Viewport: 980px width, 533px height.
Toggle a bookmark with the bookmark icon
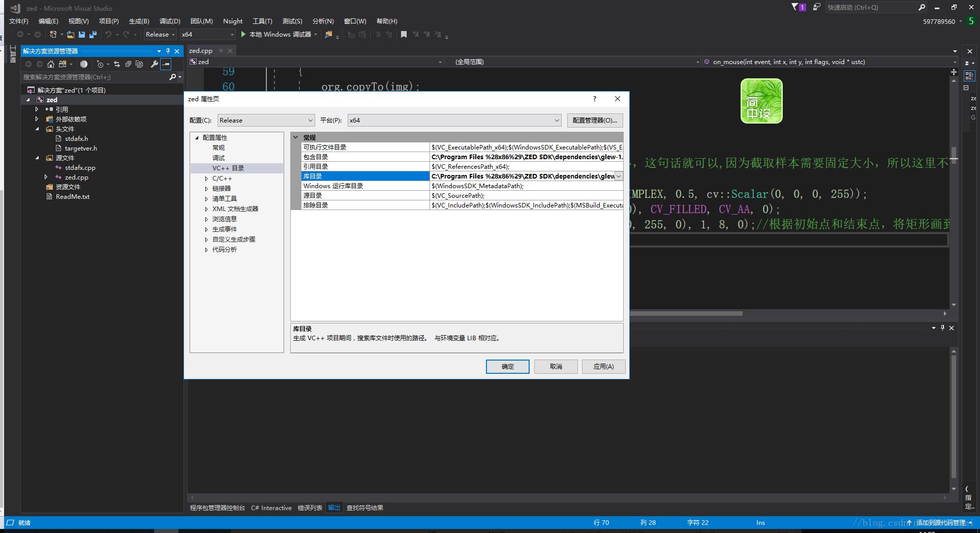[x=404, y=35]
